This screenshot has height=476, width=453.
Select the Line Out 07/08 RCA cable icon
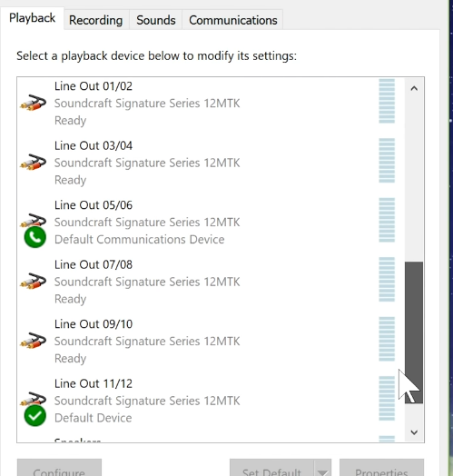coord(33,281)
